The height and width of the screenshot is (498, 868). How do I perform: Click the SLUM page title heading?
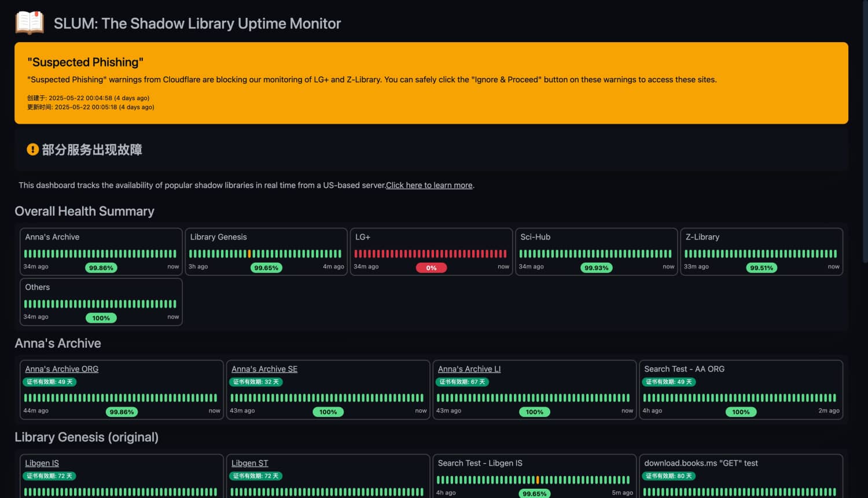(x=197, y=24)
